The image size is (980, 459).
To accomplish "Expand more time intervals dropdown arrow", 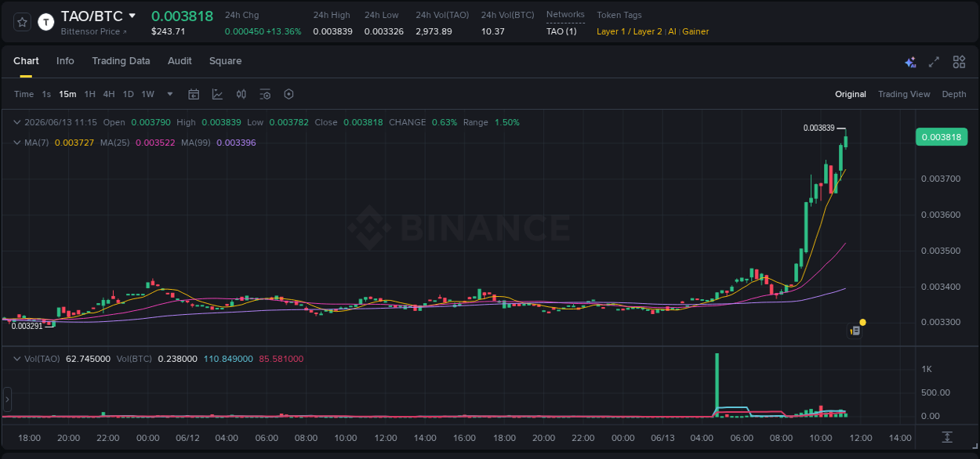I will point(170,94).
